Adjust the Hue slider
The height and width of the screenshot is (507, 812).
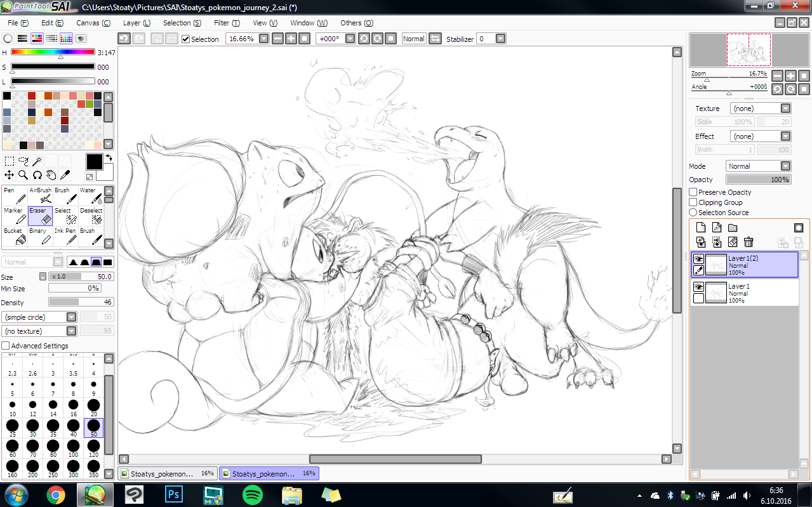pyautogui.click(x=53, y=52)
